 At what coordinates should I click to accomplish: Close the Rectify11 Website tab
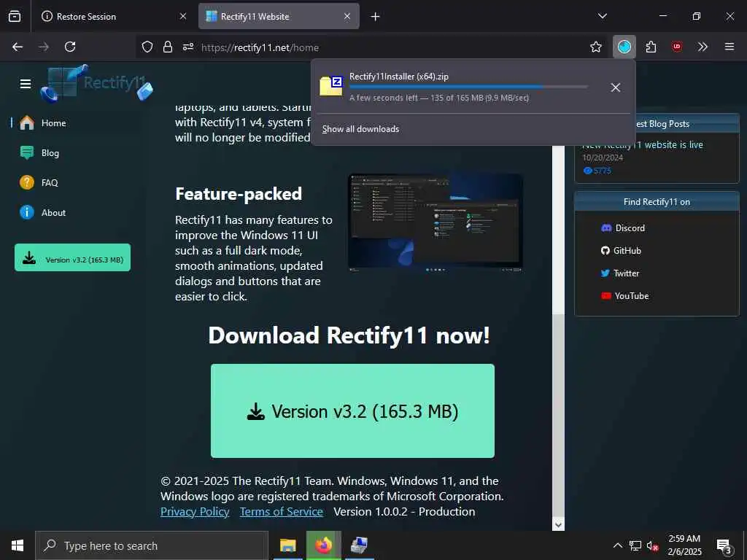tap(347, 16)
